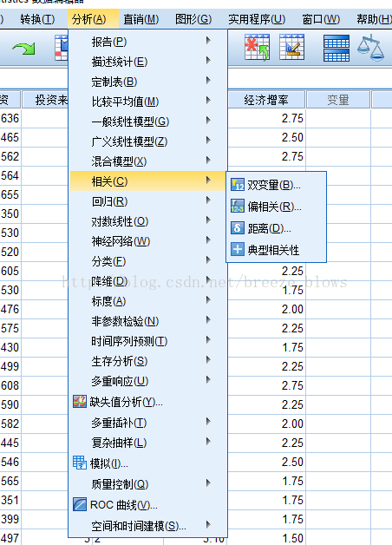Expand the 定制表(B) submenu
This screenshot has width=392, height=545.
point(148,82)
